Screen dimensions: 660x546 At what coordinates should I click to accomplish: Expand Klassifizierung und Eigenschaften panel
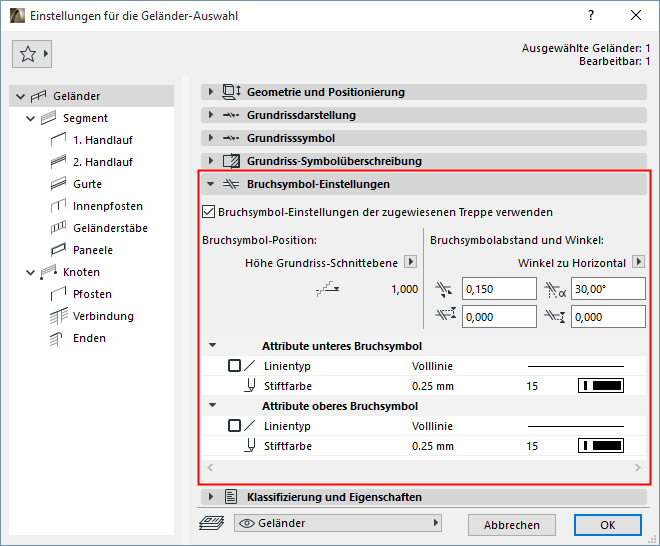(211, 497)
